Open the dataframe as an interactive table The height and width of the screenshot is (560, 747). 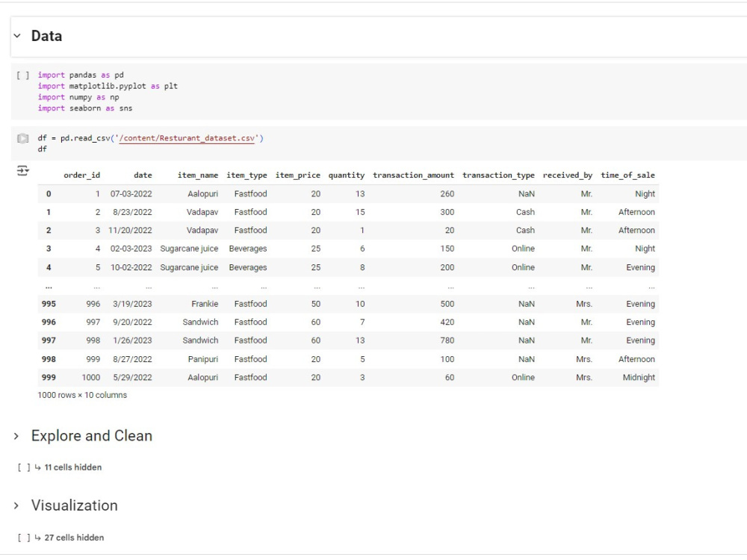23,170
